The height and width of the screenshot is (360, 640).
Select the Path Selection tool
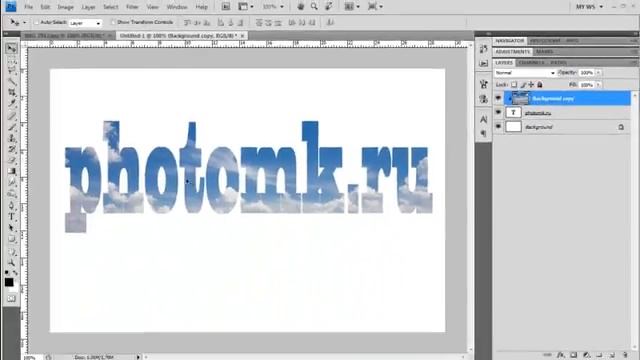[11, 228]
